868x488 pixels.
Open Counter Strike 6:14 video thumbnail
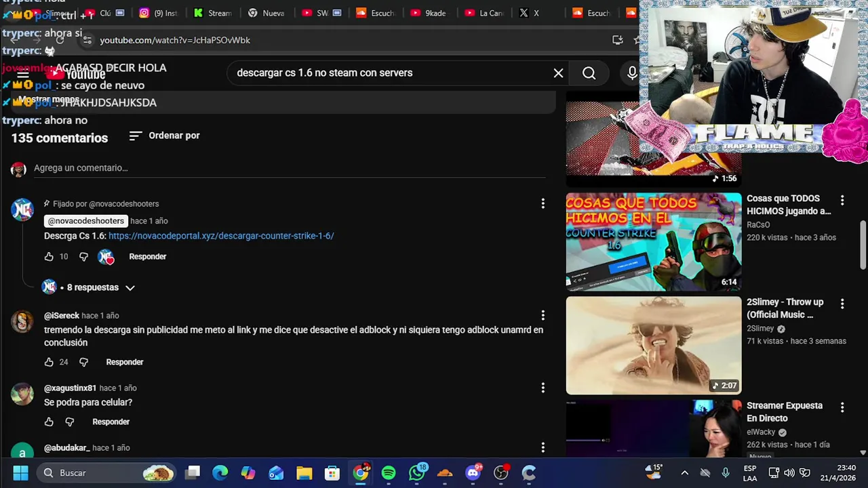click(x=654, y=242)
